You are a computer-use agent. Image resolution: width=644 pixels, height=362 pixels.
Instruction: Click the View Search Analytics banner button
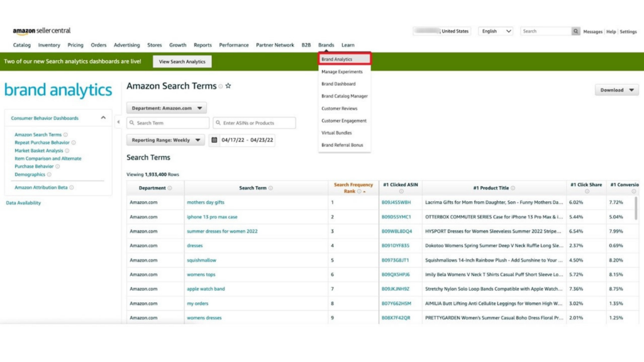183,61
